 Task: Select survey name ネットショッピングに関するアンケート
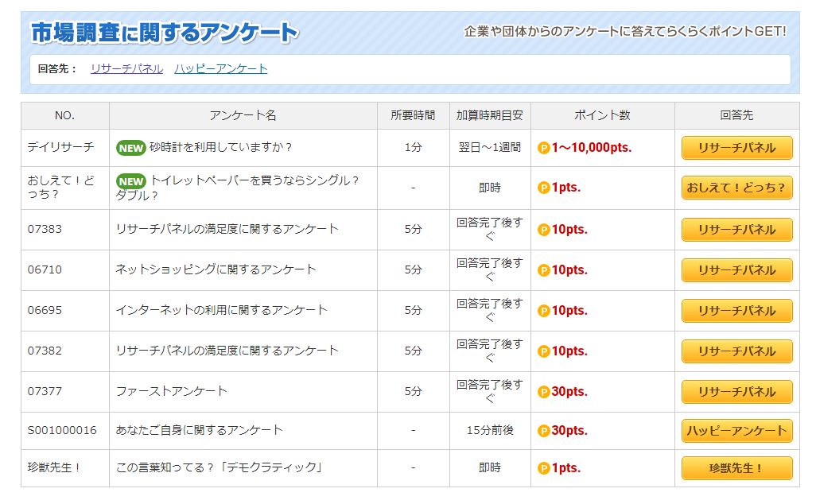tap(216, 269)
